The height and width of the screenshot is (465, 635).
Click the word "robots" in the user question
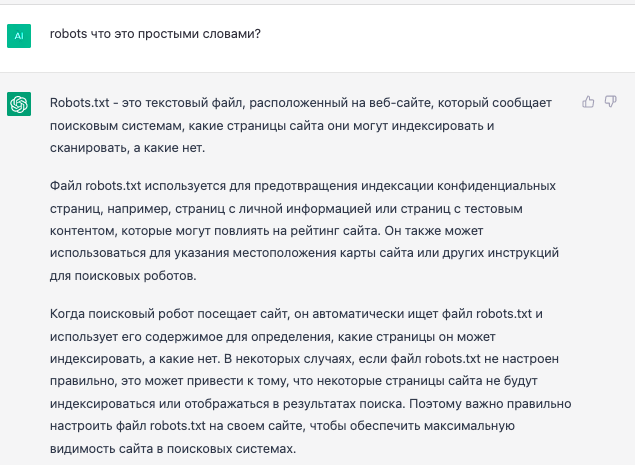68,34
